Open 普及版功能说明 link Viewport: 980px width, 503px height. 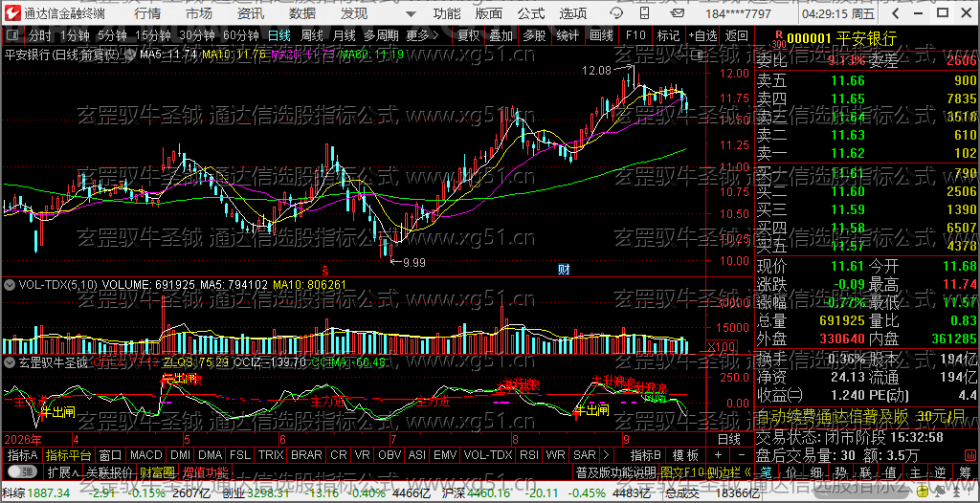(615, 471)
